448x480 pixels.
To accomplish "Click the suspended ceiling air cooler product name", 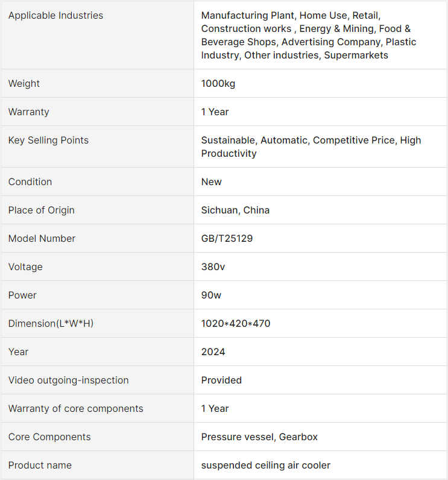I will (266, 466).
